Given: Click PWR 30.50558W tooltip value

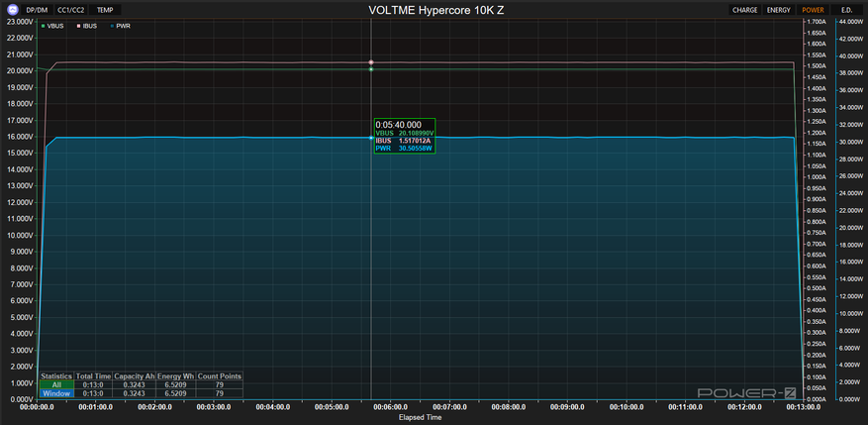Looking at the screenshot, I should coord(404,148).
